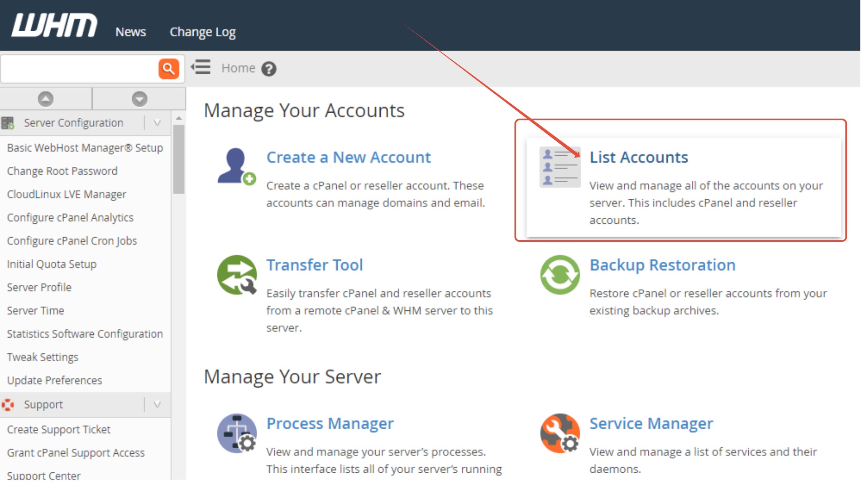Open Change Root Password in sidebar
This screenshot has width=861, height=504.
pos(62,171)
